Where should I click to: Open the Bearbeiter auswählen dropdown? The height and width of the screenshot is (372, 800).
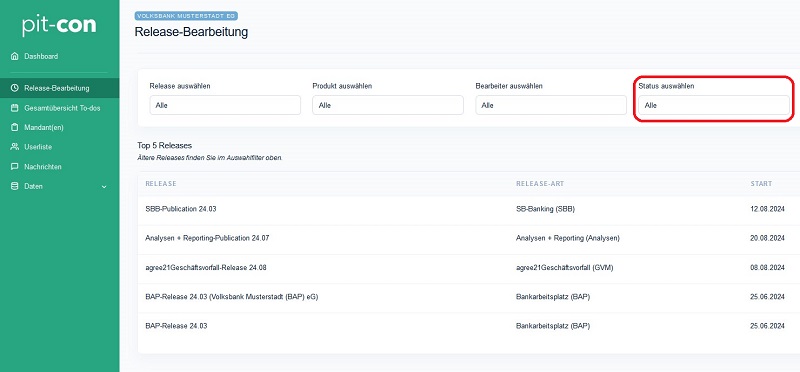pos(551,105)
